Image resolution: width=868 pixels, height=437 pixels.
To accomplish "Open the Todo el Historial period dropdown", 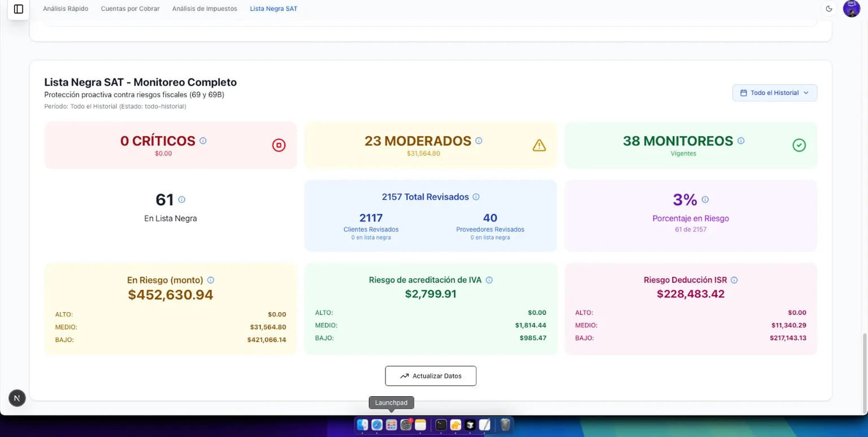I will pyautogui.click(x=774, y=93).
